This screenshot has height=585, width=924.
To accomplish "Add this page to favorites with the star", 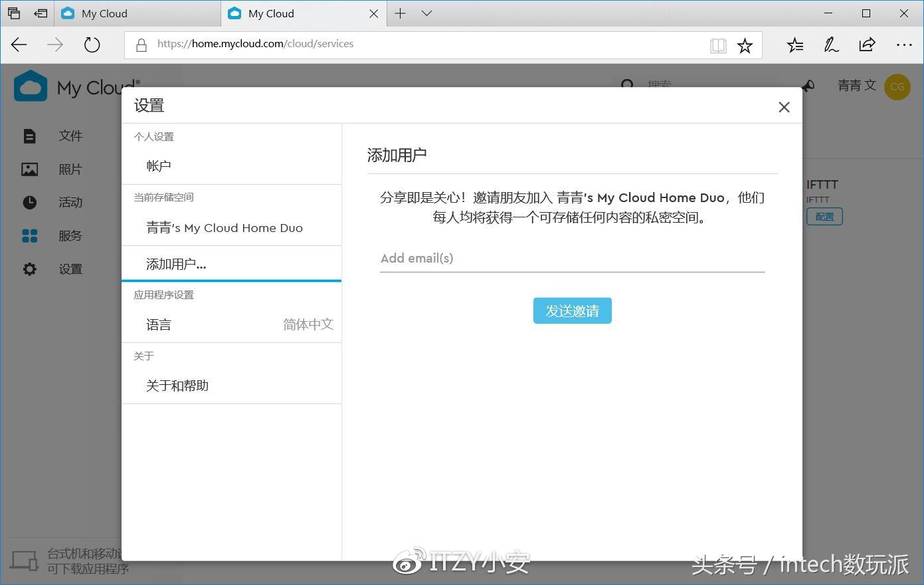I will pyautogui.click(x=745, y=45).
